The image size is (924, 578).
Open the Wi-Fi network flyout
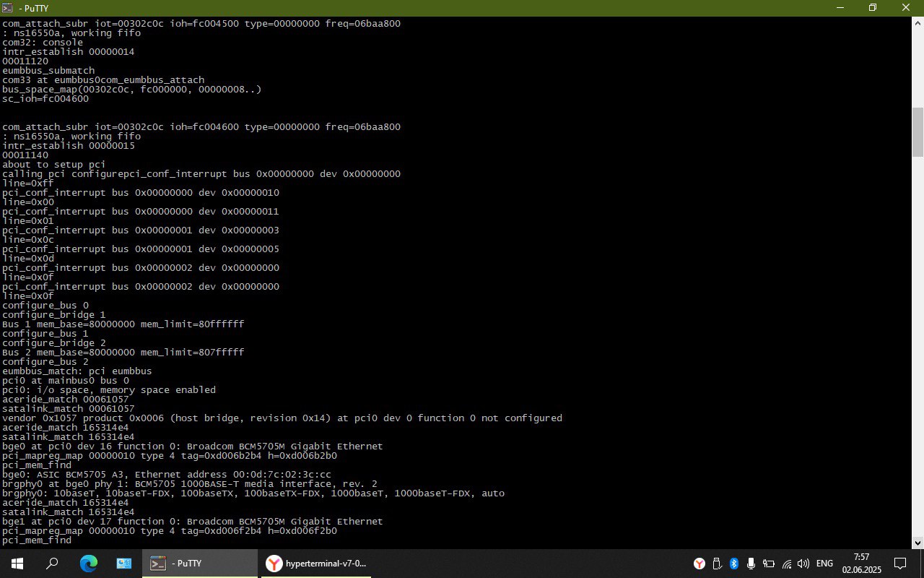786,564
